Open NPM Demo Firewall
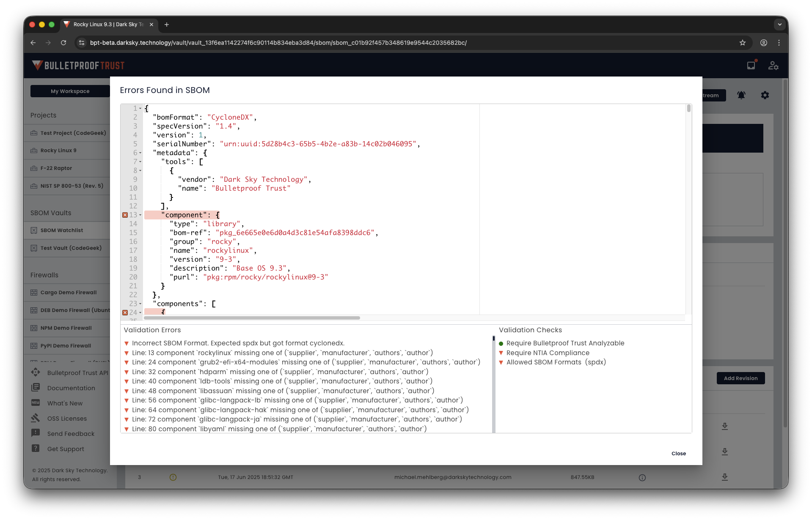The width and height of the screenshot is (812, 520). pos(66,328)
